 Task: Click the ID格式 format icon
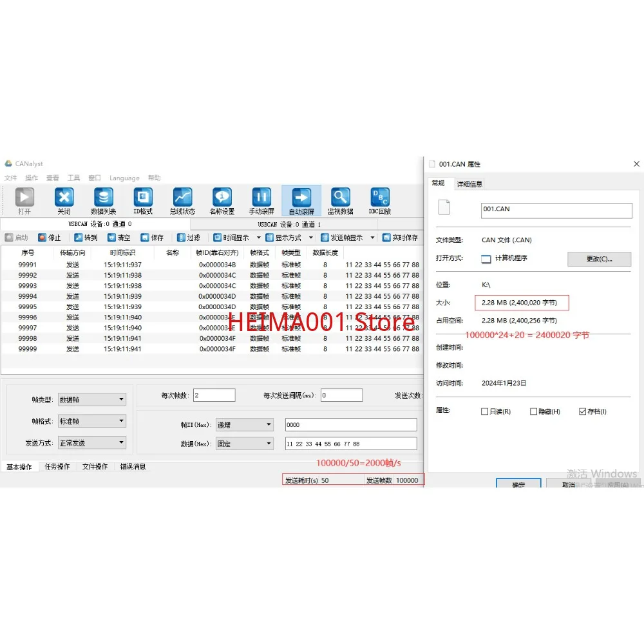[x=142, y=200]
